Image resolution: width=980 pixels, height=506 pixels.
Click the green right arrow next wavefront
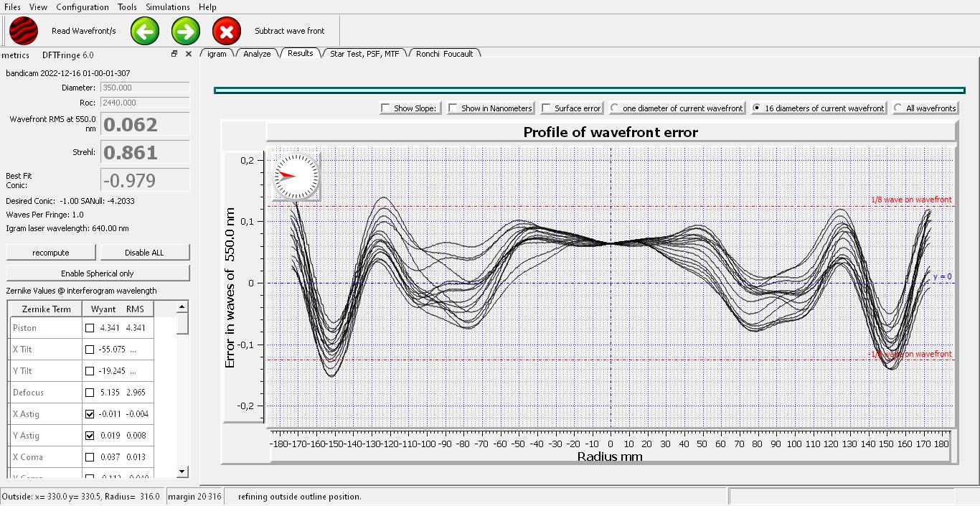tap(186, 31)
